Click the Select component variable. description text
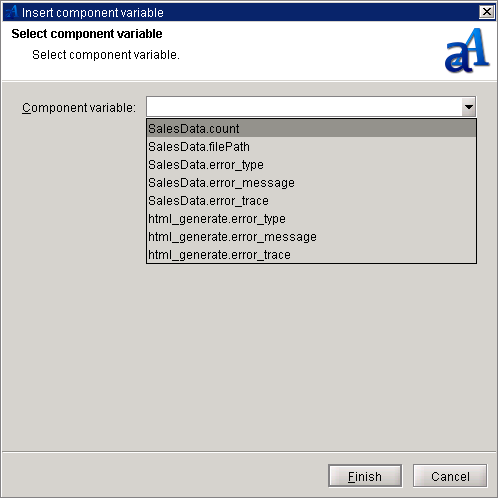Image resolution: width=498 pixels, height=498 pixels. [x=106, y=55]
